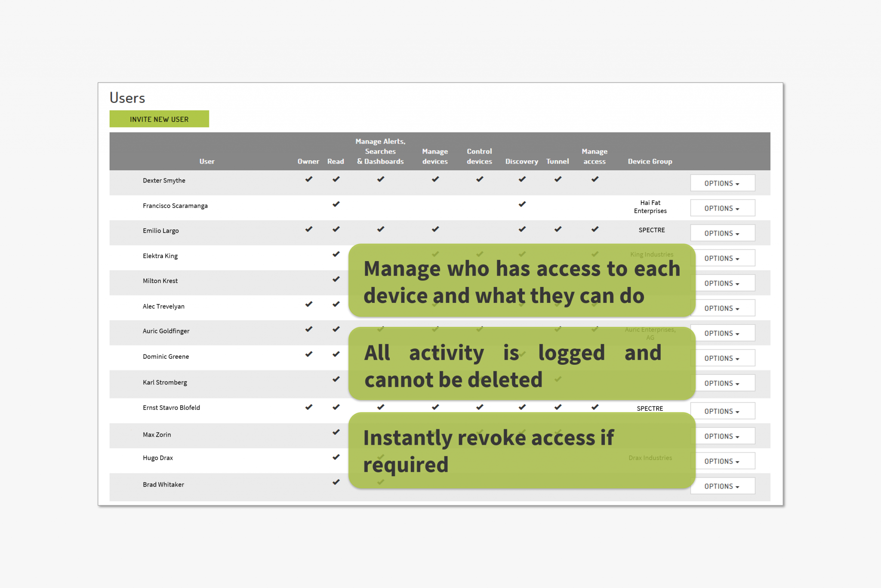Open Options dropdown for Francisco Scaramanga
This screenshot has width=881, height=588.
click(x=722, y=208)
